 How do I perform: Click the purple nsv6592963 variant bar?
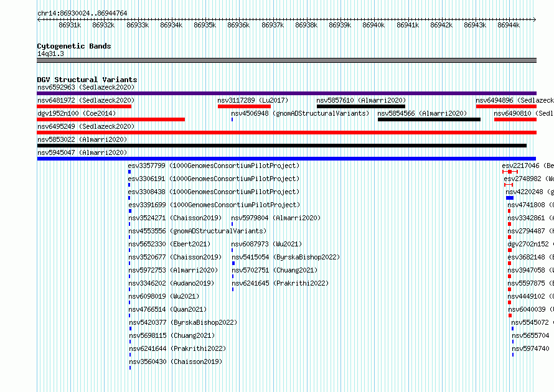point(286,93)
